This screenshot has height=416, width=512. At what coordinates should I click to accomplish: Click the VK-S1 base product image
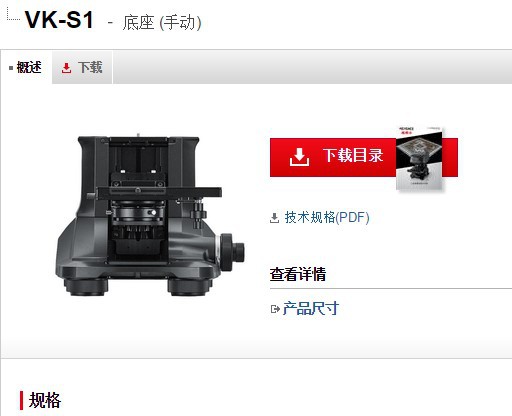click(150, 215)
